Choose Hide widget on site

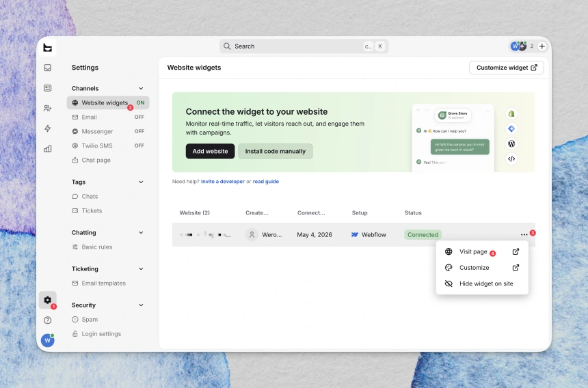(482, 284)
